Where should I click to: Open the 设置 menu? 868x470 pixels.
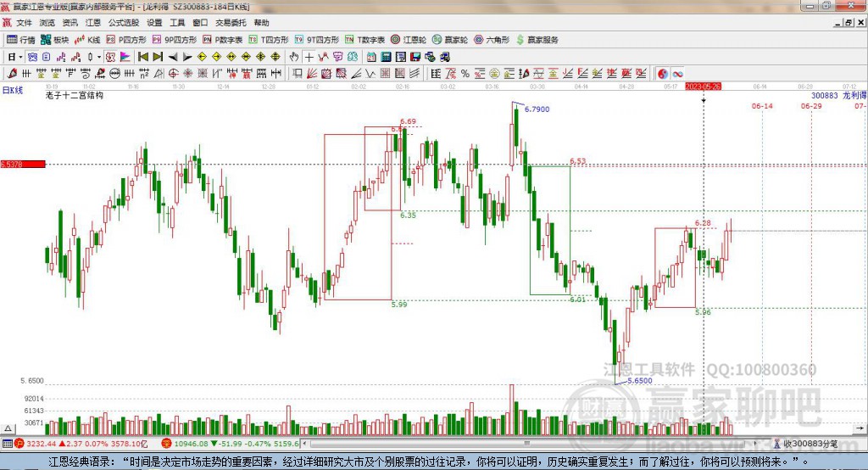click(154, 23)
